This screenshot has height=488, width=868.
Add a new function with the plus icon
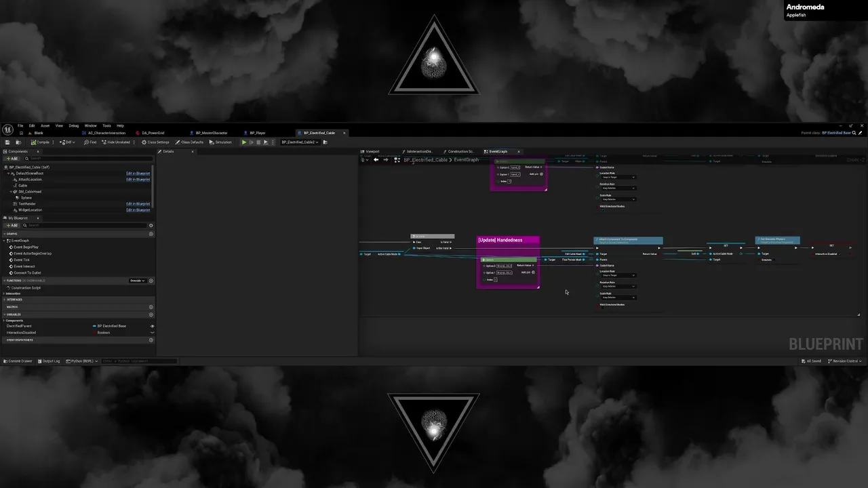pyautogui.click(x=151, y=281)
